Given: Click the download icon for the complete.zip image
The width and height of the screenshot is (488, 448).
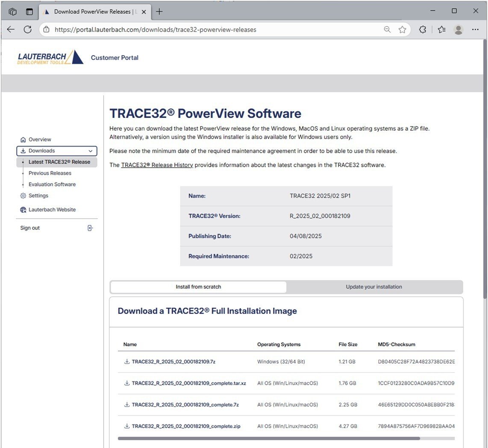Looking at the screenshot, I should click(126, 426).
